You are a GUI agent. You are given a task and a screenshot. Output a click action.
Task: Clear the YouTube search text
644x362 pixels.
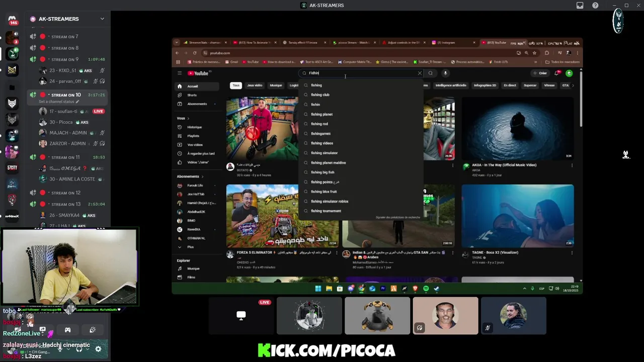(420, 73)
